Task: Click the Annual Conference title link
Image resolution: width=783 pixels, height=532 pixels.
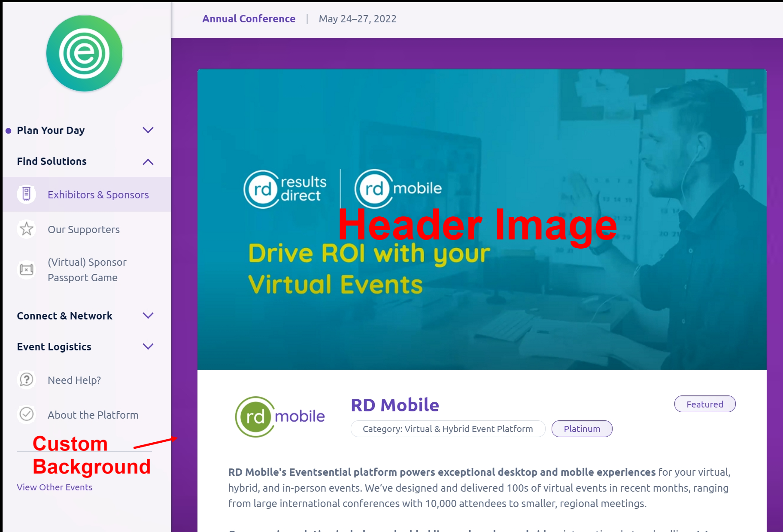Action: tap(249, 18)
